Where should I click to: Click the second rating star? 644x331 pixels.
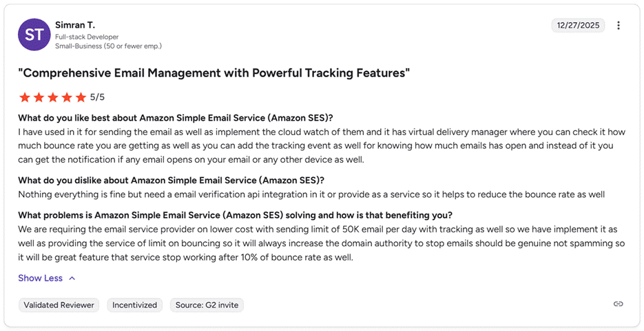(39, 97)
